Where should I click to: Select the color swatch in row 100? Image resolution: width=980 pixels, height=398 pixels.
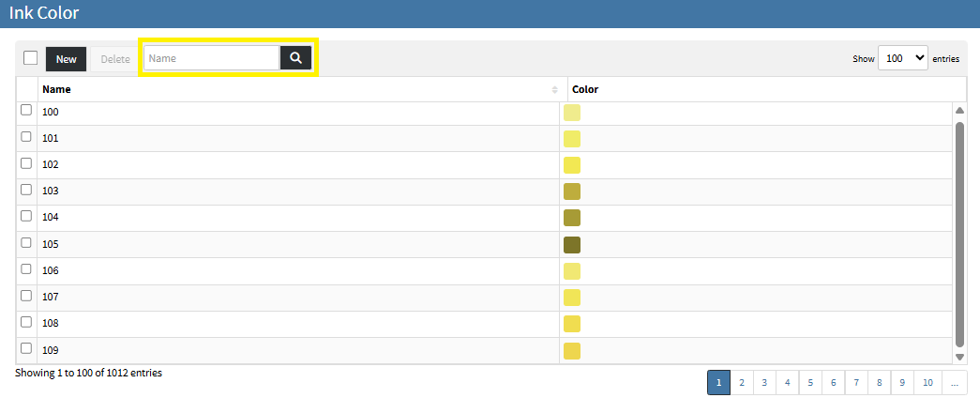572,113
